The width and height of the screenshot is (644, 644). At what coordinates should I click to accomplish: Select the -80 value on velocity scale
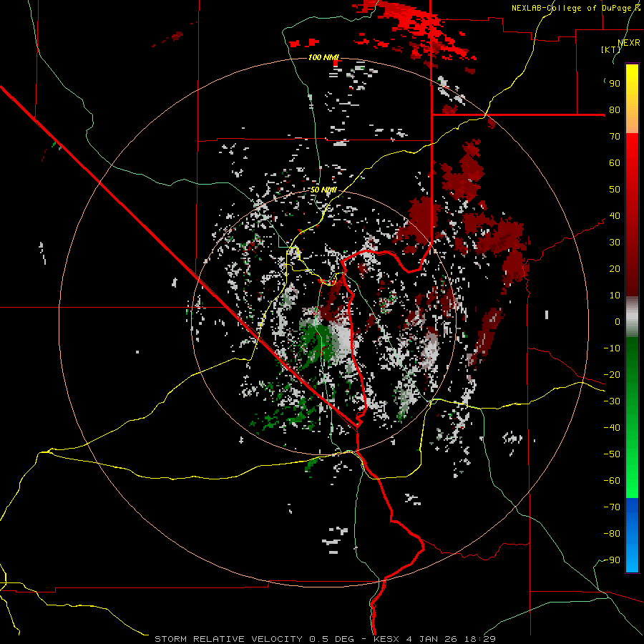click(x=612, y=534)
